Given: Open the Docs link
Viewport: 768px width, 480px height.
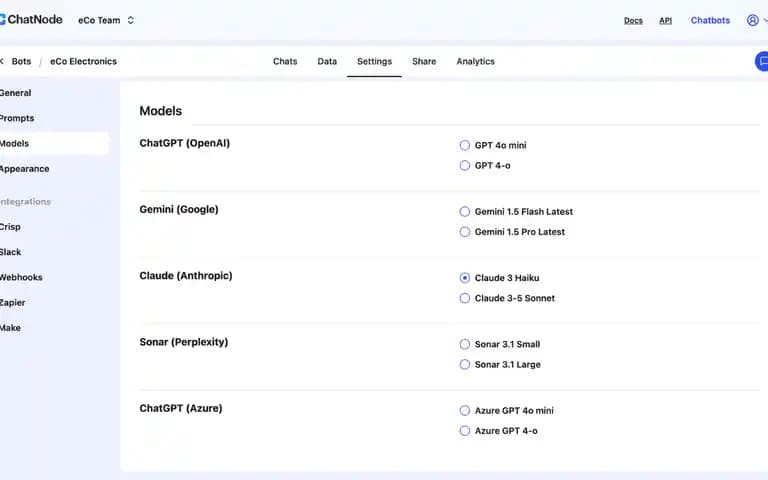Looking at the screenshot, I should (x=633, y=21).
